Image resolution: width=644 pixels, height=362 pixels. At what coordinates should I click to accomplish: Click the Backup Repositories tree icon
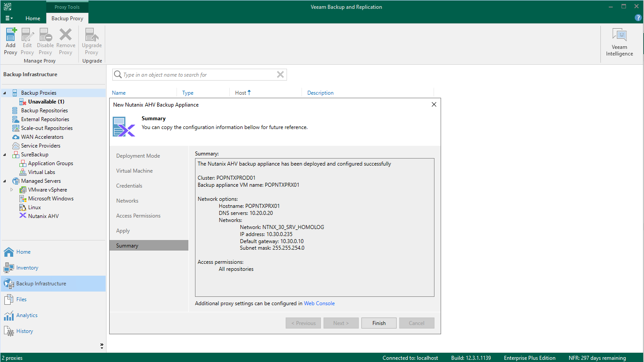15,111
